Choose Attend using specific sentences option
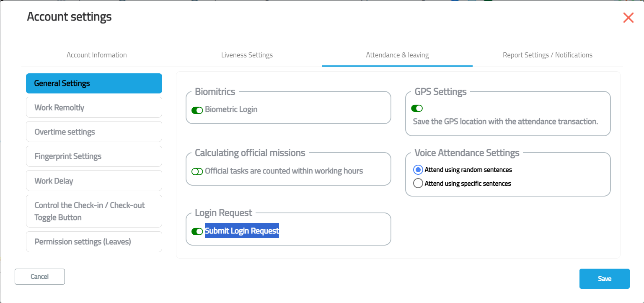 pyautogui.click(x=418, y=184)
